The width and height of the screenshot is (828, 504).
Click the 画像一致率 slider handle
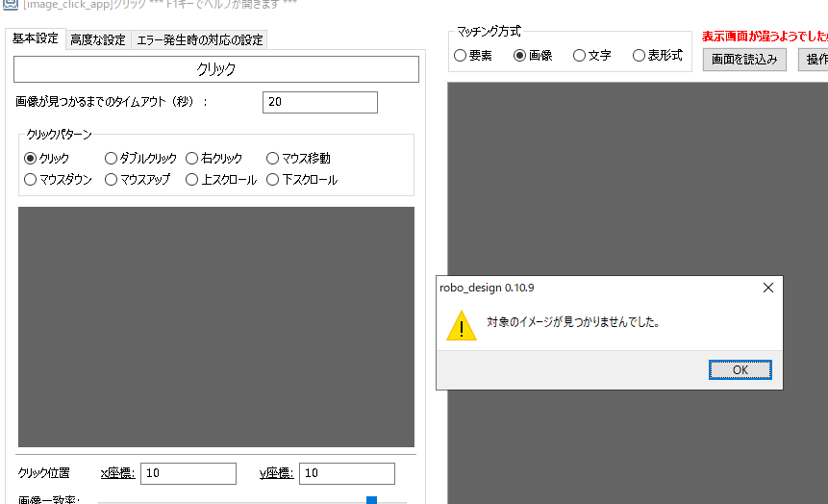(371, 500)
